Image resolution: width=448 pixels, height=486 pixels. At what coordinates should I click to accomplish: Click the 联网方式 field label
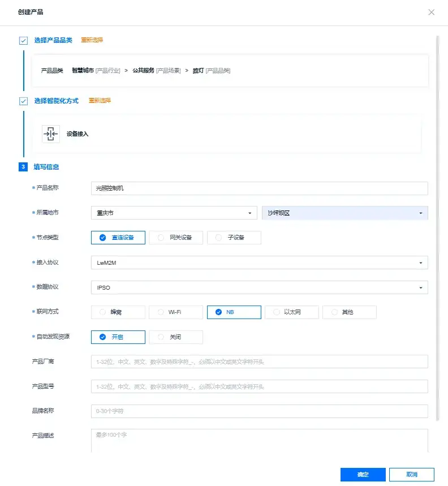click(48, 312)
